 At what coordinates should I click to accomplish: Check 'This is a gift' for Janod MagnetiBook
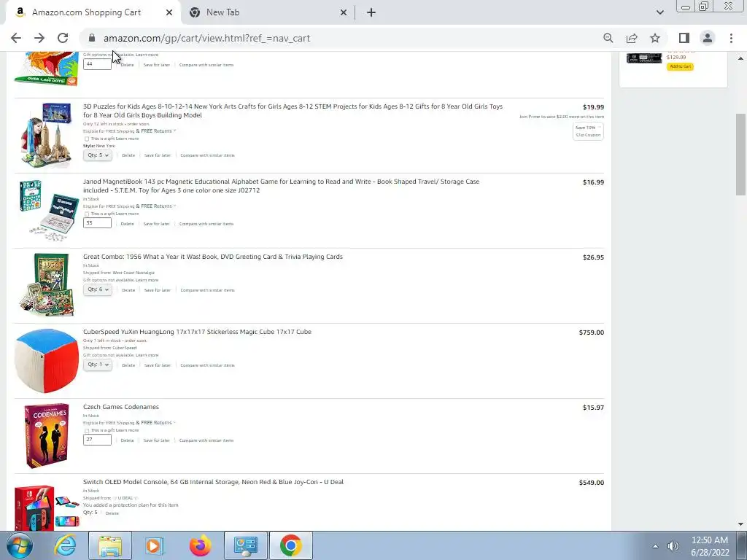click(87, 214)
